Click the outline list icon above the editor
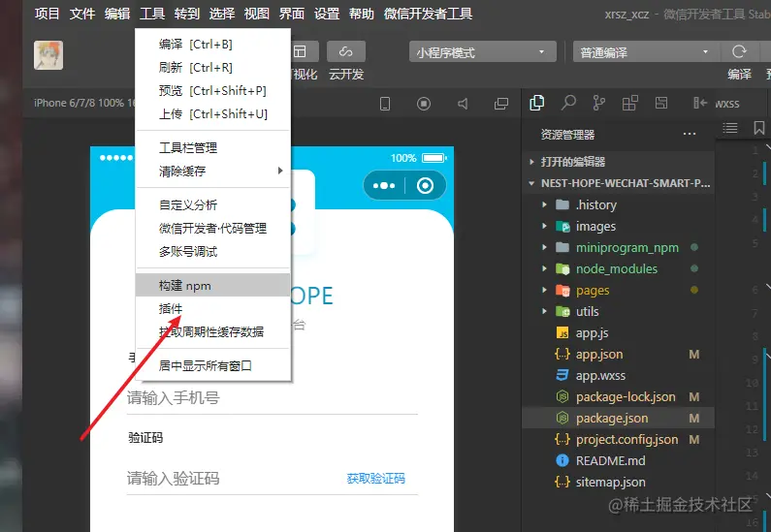The image size is (771, 532). point(729,128)
